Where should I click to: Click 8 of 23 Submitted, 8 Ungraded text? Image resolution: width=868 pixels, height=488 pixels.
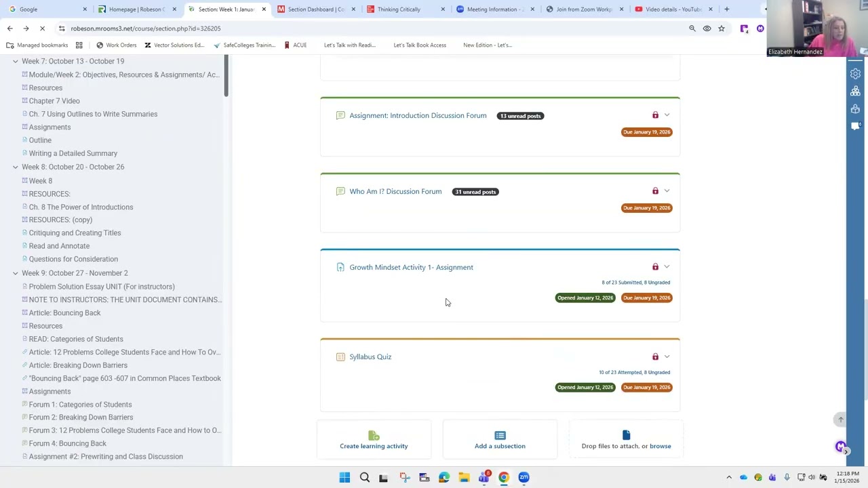(x=635, y=283)
